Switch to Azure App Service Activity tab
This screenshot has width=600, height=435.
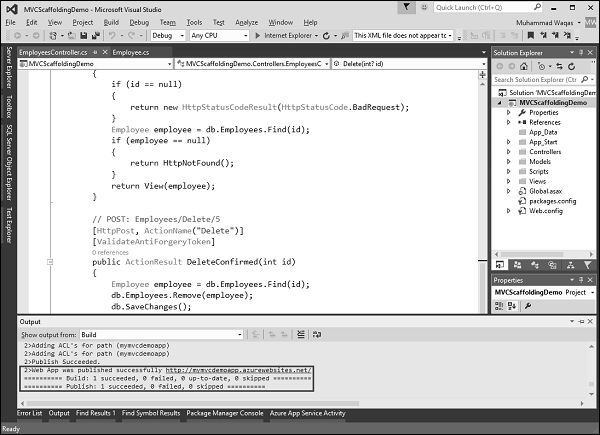point(307,413)
